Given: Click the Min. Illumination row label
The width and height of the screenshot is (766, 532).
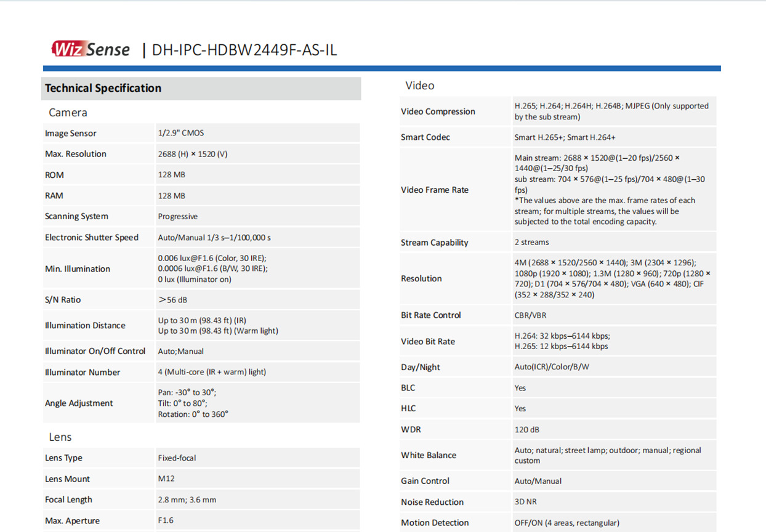Looking at the screenshot, I should [78, 269].
